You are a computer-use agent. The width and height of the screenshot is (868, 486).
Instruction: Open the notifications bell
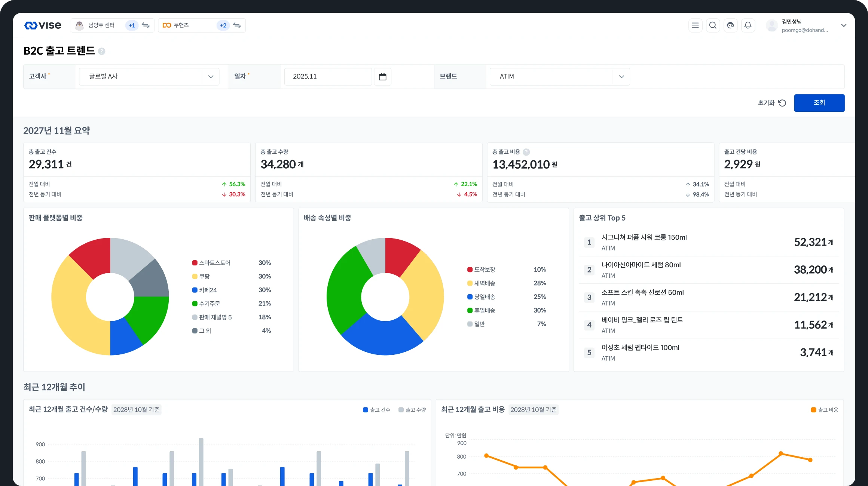click(x=748, y=25)
